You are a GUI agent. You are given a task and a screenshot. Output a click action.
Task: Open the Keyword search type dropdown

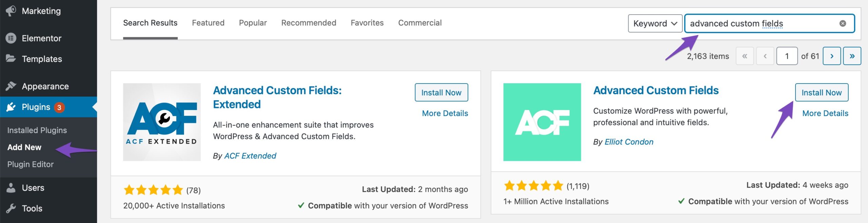(655, 23)
